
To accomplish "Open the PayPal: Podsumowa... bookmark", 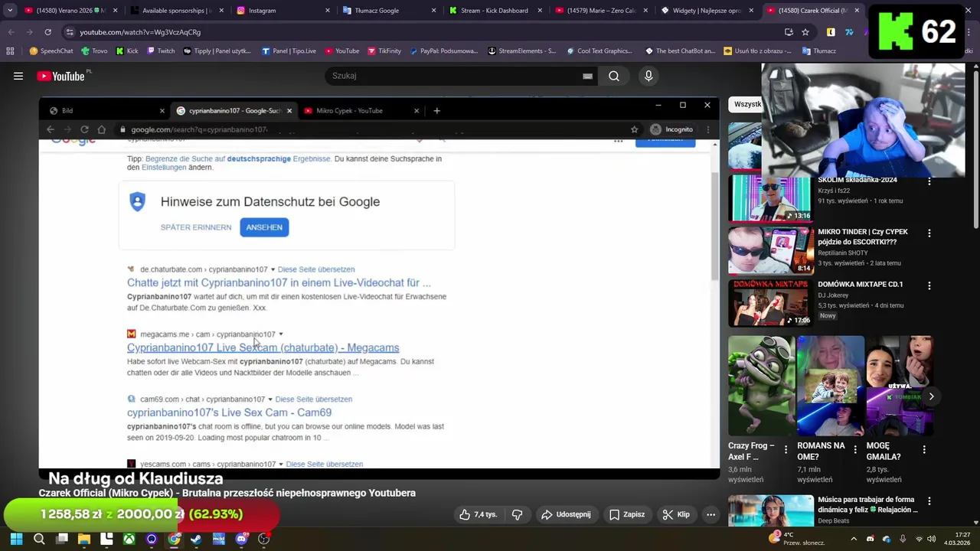I will click(444, 51).
